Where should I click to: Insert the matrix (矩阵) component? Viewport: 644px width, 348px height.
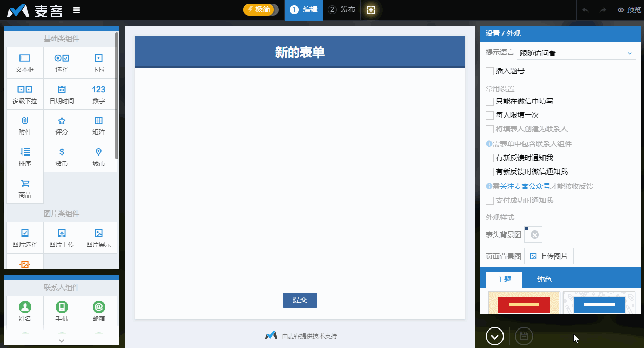(x=98, y=126)
